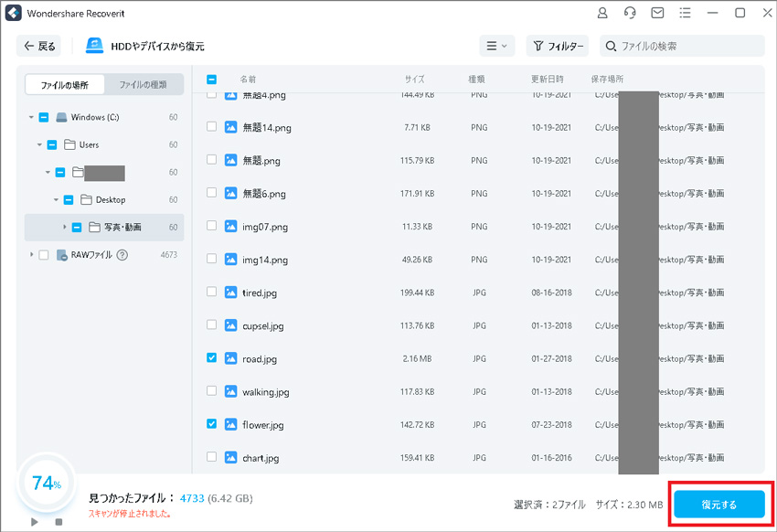Viewport: 777px width, 532px height.
Task: Toggle the select-all header checkbox
Action: (211, 80)
